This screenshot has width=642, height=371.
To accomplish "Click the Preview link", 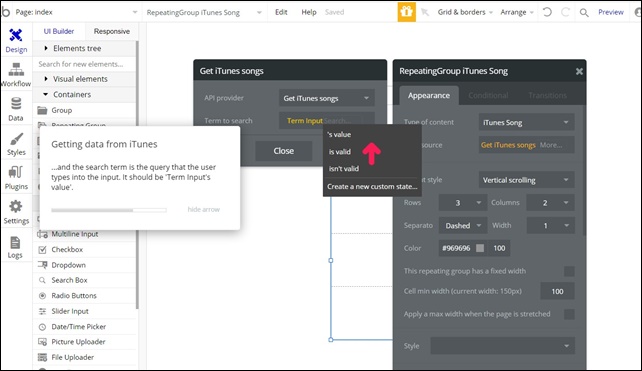I will click(610, 12).
